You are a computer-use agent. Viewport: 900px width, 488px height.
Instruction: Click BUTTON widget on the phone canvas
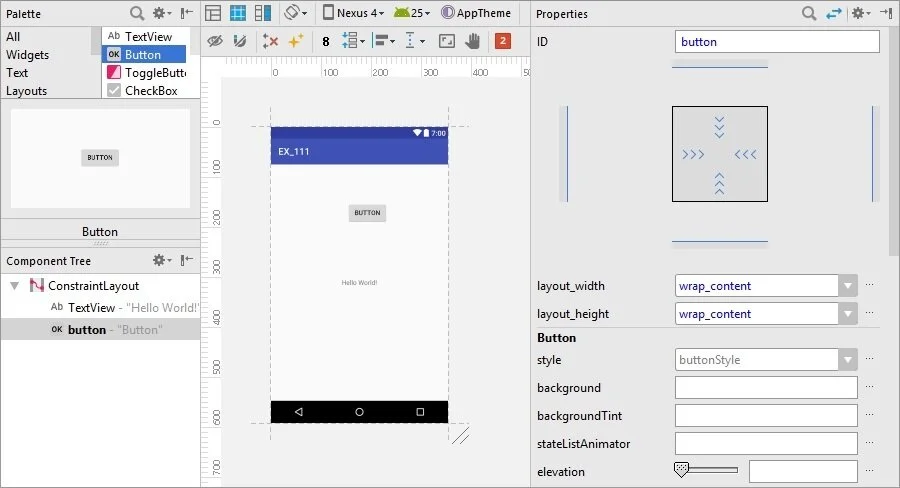click(367, 213)
